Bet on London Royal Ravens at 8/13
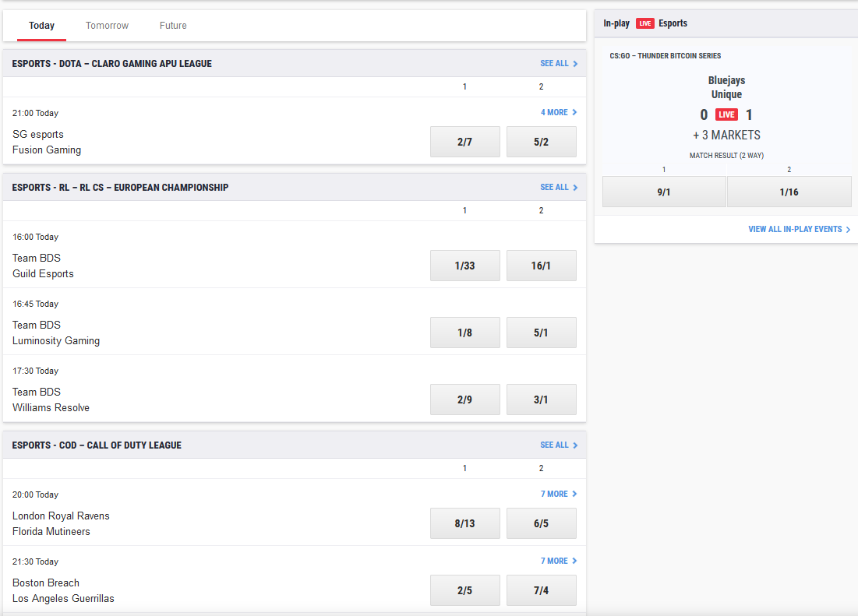The height and width of the screenshot is (616, 858). point(464,523)
